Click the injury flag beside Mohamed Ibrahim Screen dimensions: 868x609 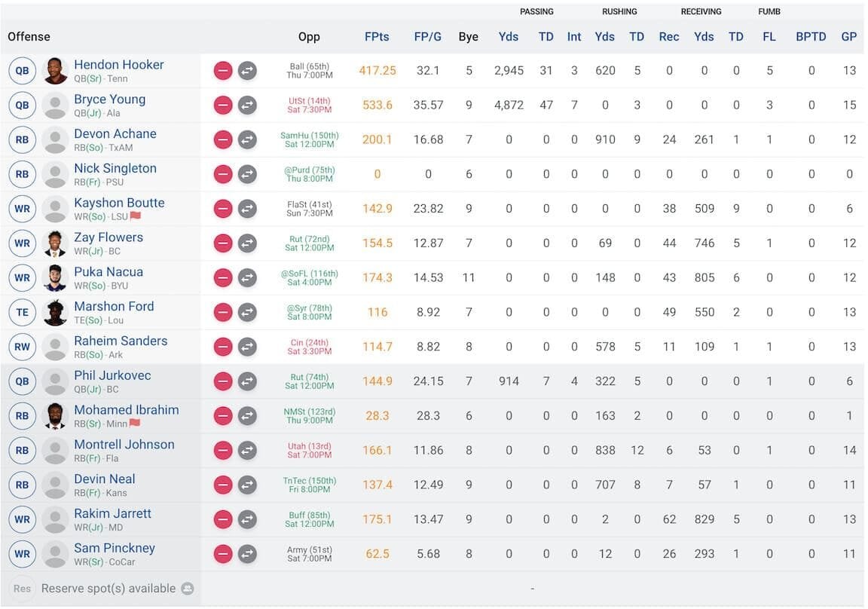click(x=135, y=423)
